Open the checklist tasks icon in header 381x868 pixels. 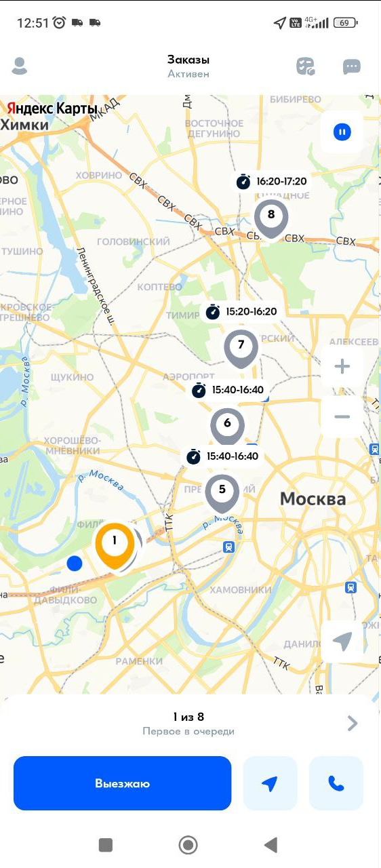click(306, 66)
